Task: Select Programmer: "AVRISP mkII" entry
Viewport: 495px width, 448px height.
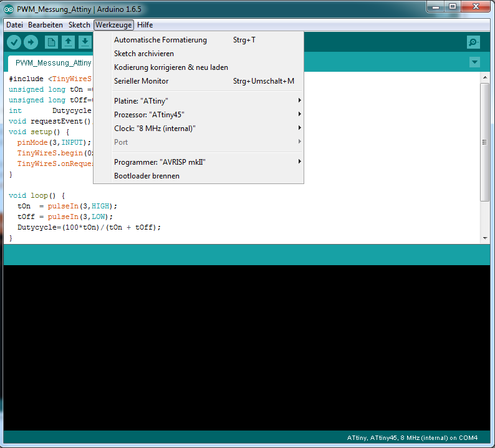Action: pyautogui.click(x=199, y=162)
